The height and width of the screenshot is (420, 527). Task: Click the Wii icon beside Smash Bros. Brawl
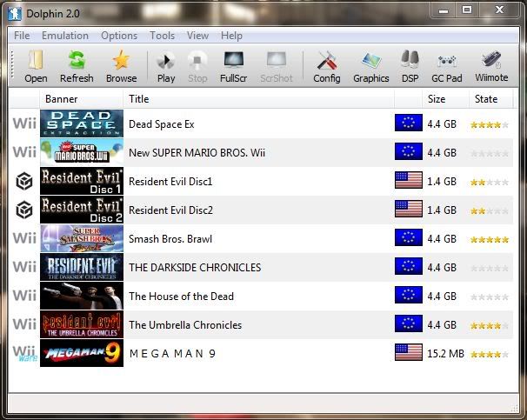24,238
